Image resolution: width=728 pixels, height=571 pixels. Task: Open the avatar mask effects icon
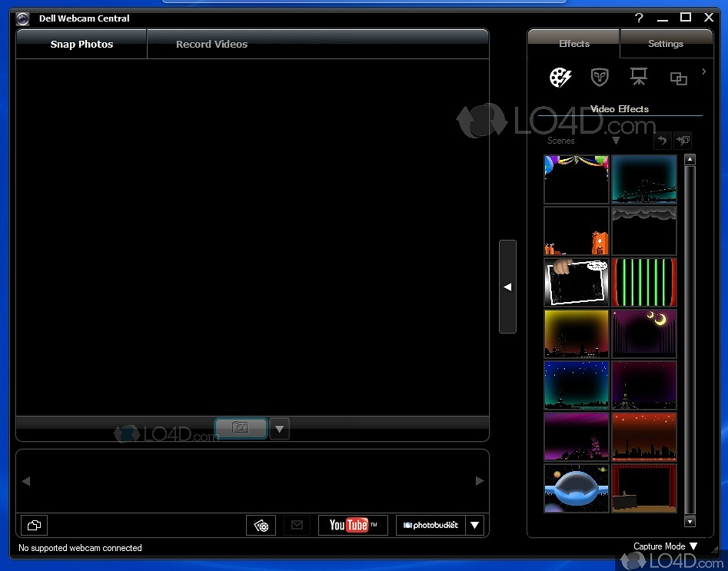[600, 77]
